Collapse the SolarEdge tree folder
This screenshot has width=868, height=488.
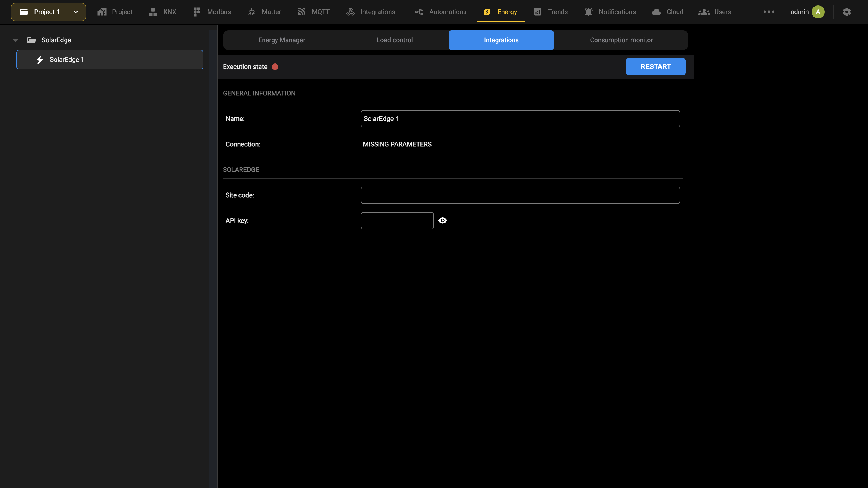point(15,40)
